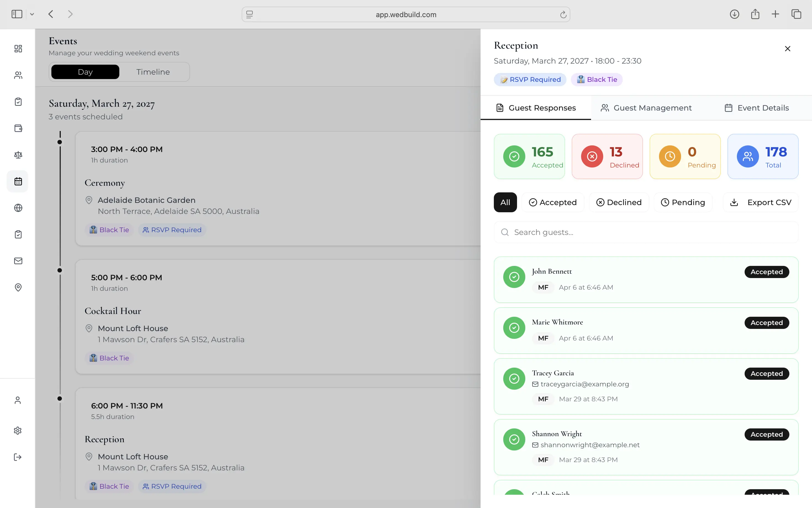The height and width of the screenshot is (508, 812).
Task: Click the location pin icon in sidebar
Action: [x=18, y=288]
